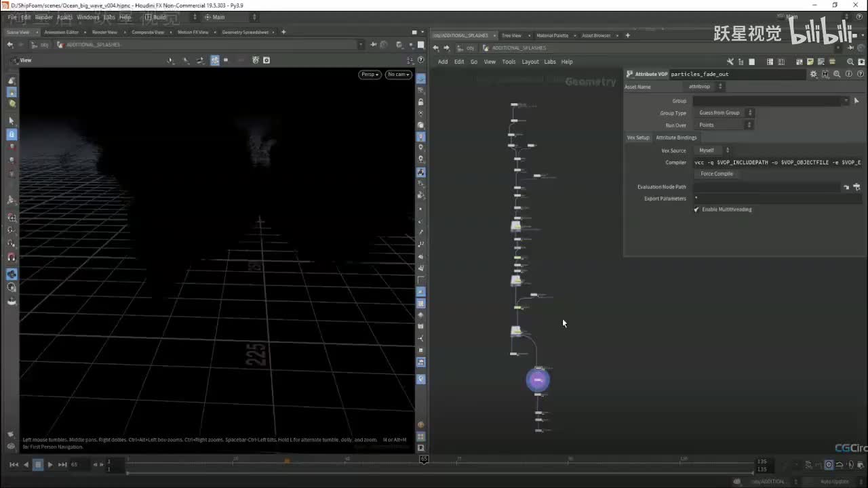The width and height of the screenshot is (868, 488).
Task: Open the File menu
Action: click(12, 17)
